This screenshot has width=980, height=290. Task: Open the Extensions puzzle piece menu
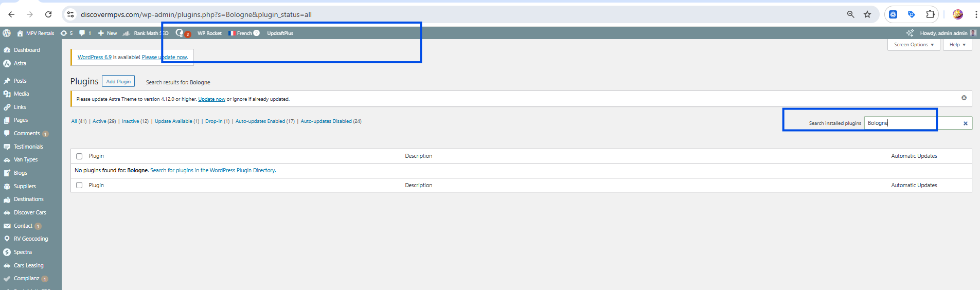click(930, 14)
